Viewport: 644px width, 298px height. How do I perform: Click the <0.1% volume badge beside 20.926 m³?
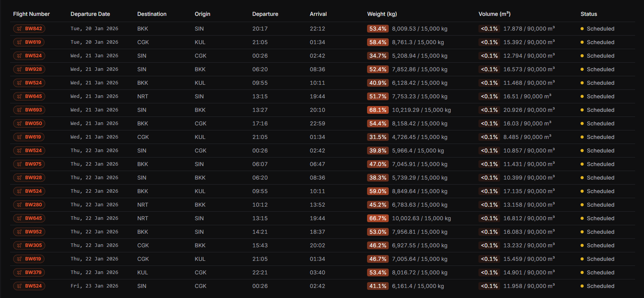point(489,110)
